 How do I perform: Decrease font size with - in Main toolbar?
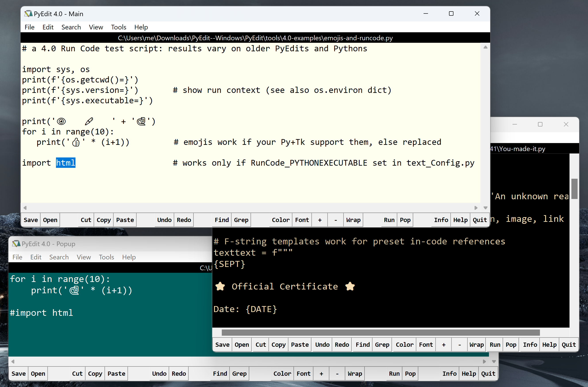335,220
